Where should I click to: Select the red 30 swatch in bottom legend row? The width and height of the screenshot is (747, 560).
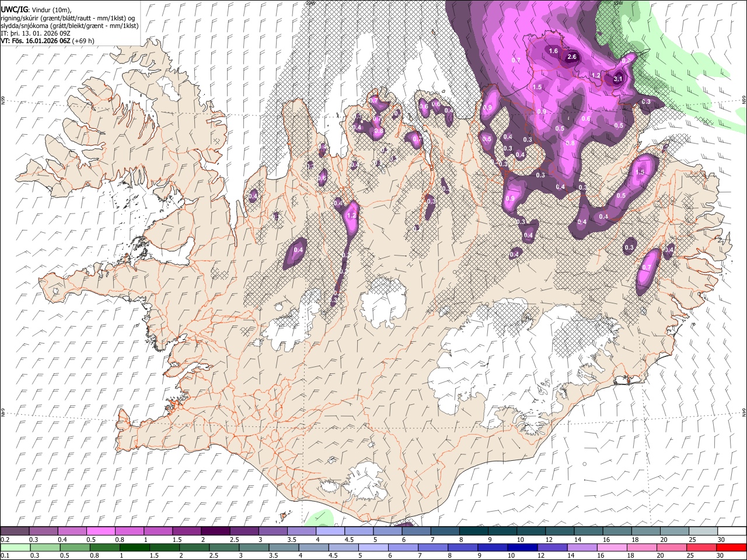click(731, 547)
